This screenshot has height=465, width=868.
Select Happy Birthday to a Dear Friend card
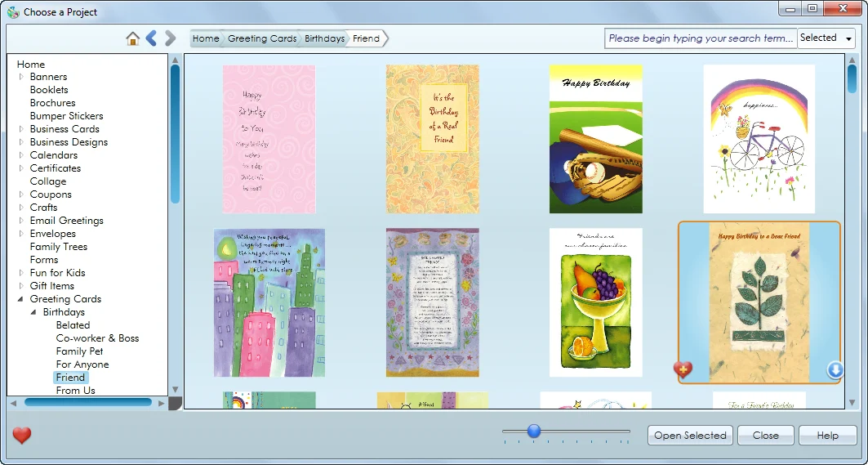(759, 302)
